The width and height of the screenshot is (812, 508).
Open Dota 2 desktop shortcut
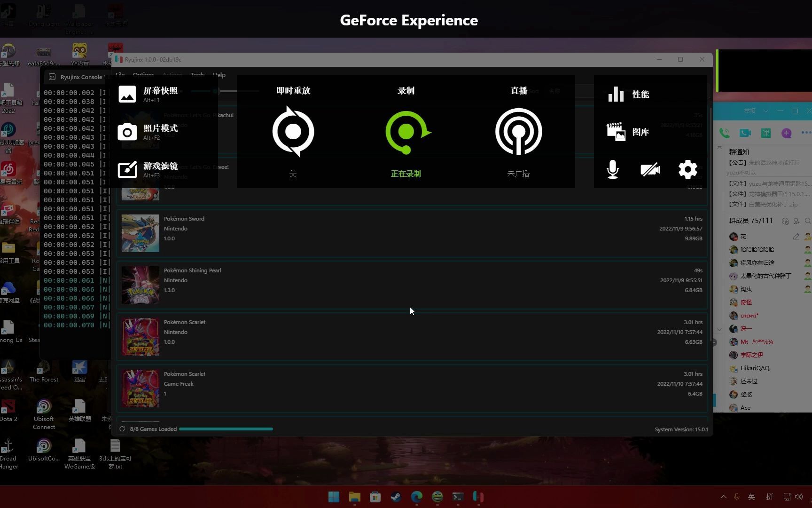coord(8,410)
